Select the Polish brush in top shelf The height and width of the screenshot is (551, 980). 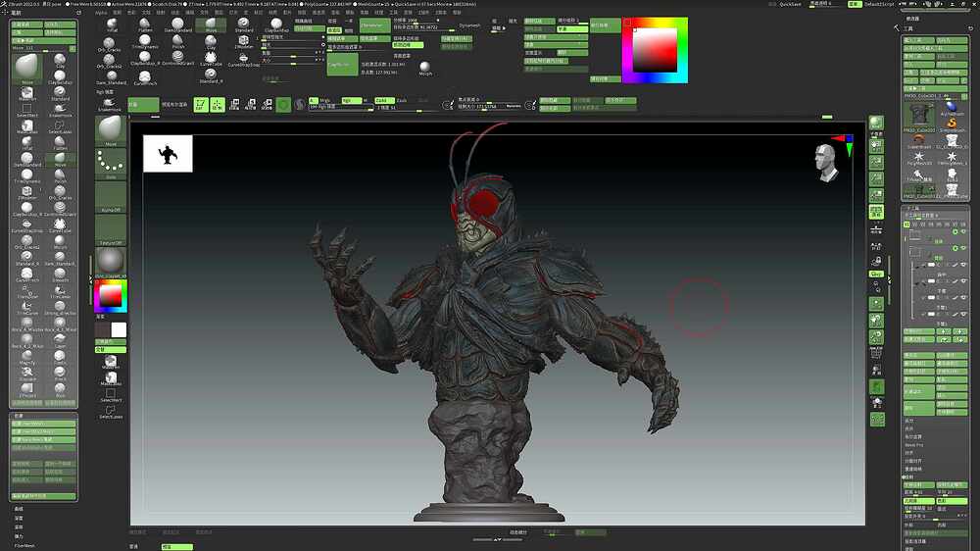coord(178,42)
